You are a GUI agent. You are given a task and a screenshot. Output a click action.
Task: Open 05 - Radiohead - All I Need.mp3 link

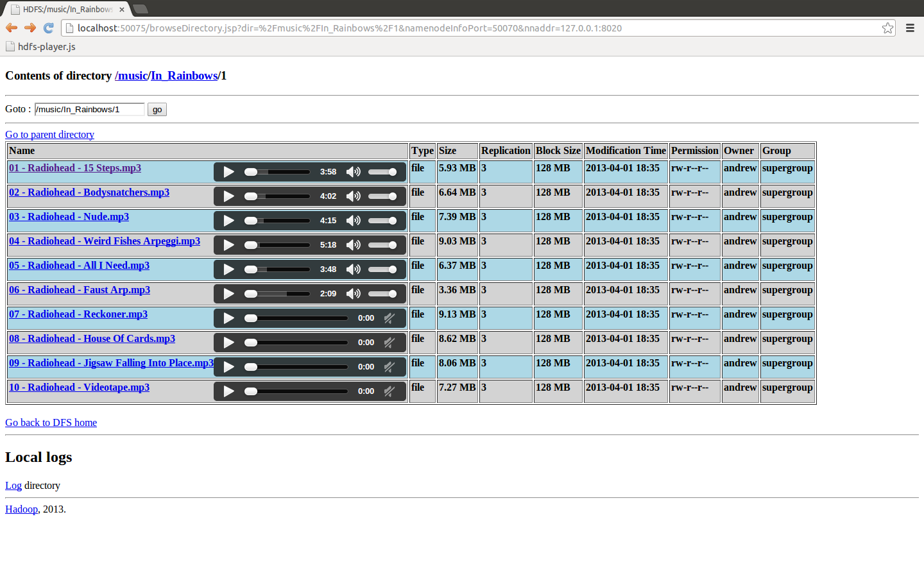pos(79,266)
